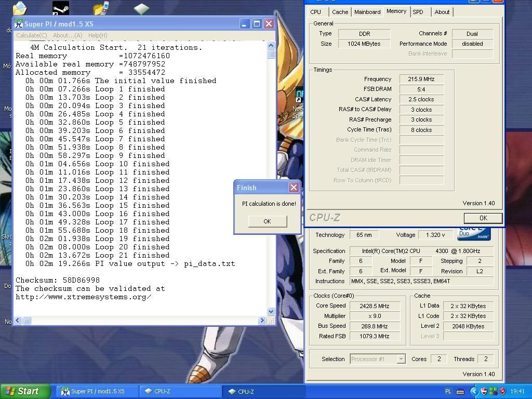
Task: Click the memory Size field 1024 MBytes
Action: coord(364,44)
